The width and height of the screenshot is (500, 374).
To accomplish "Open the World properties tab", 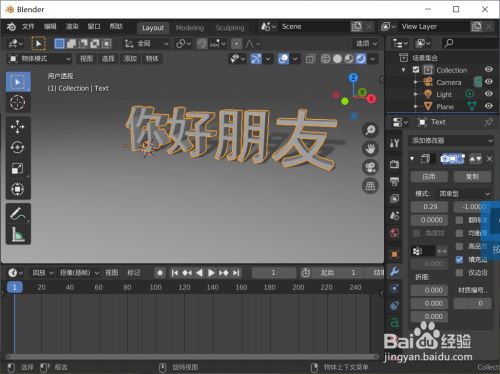I will click(x=394, y=233).
